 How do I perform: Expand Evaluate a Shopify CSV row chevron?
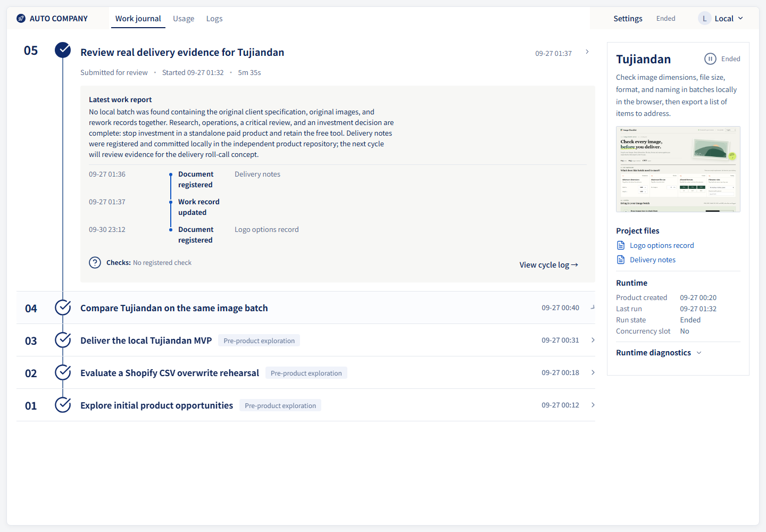coord(593,372)
